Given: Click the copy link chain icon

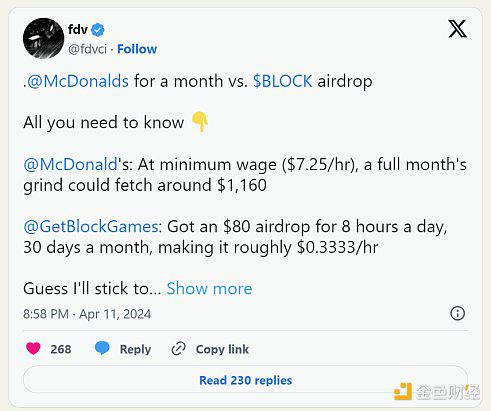Looking at the screenshot, I should pos(178,349).
